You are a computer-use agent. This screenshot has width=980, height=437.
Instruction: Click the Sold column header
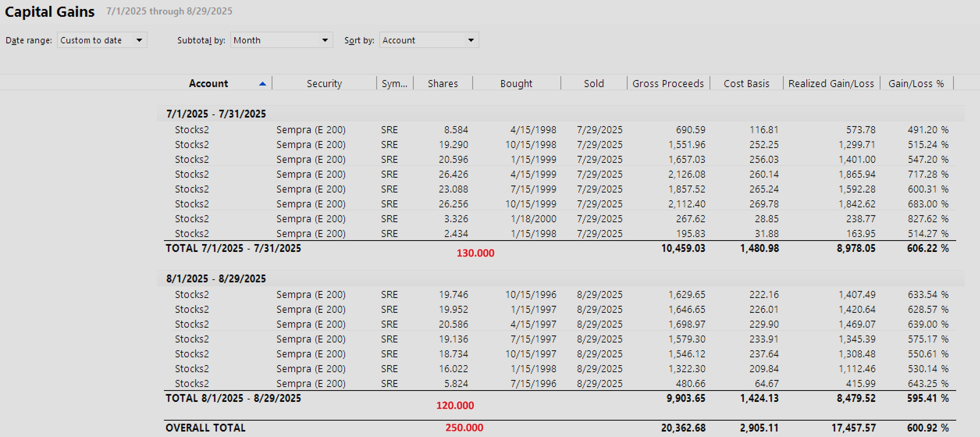594,84
